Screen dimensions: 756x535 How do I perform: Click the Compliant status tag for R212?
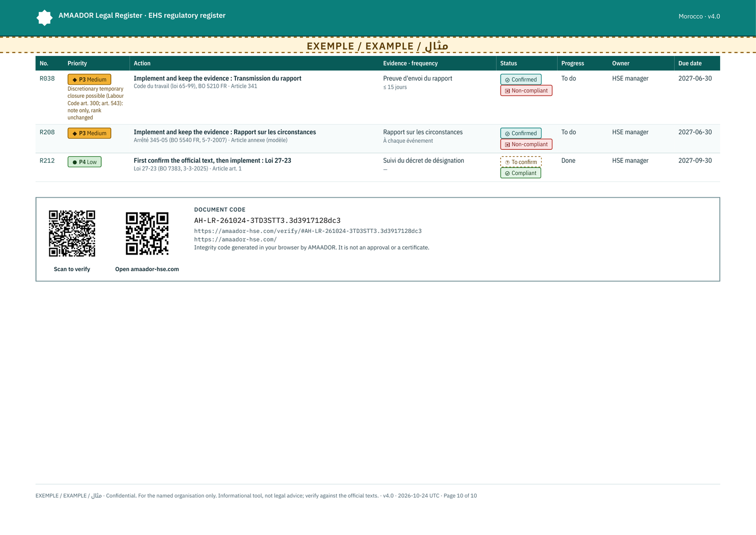[521, 173]
